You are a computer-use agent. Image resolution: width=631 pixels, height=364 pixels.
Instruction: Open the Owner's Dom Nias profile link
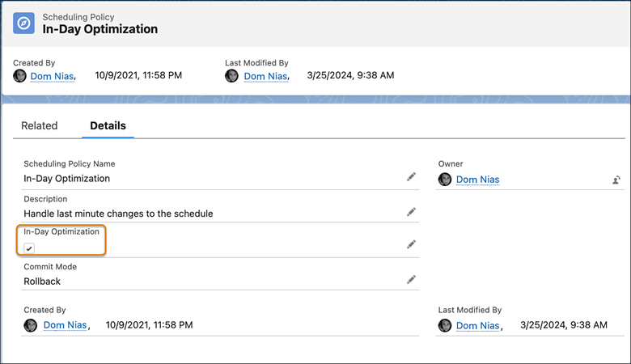pyautogui.click(x=477, y=180)
